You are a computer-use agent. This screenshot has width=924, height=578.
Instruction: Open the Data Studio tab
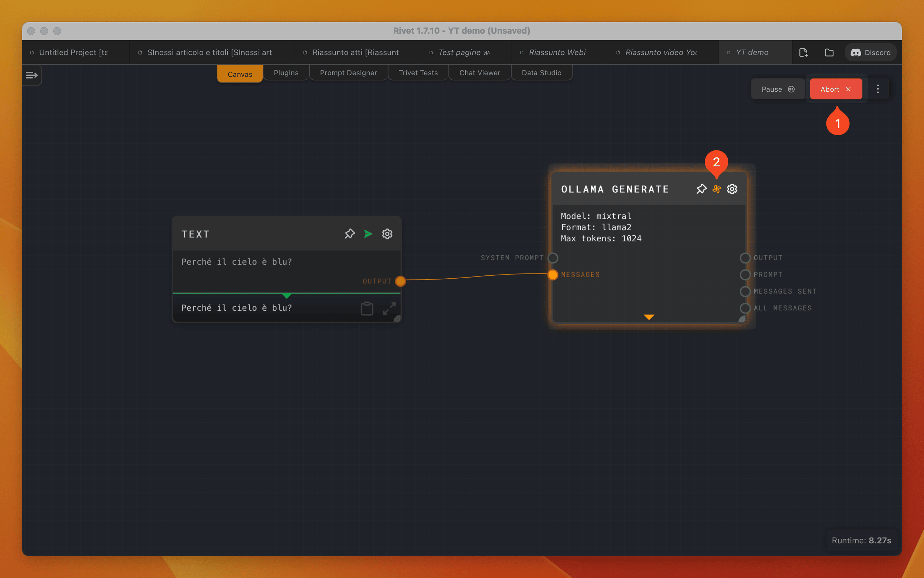(x=541, y=73)
